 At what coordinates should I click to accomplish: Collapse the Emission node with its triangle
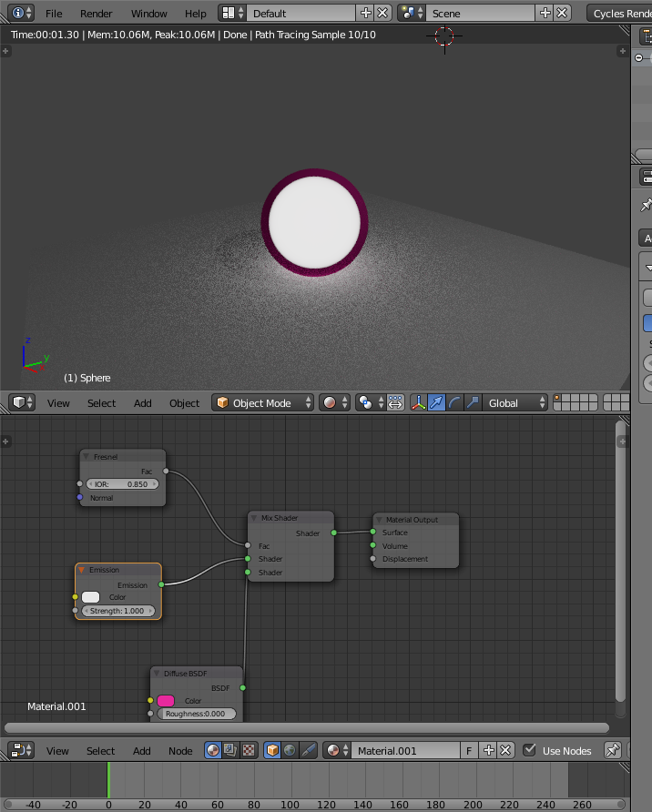point(82,570)
